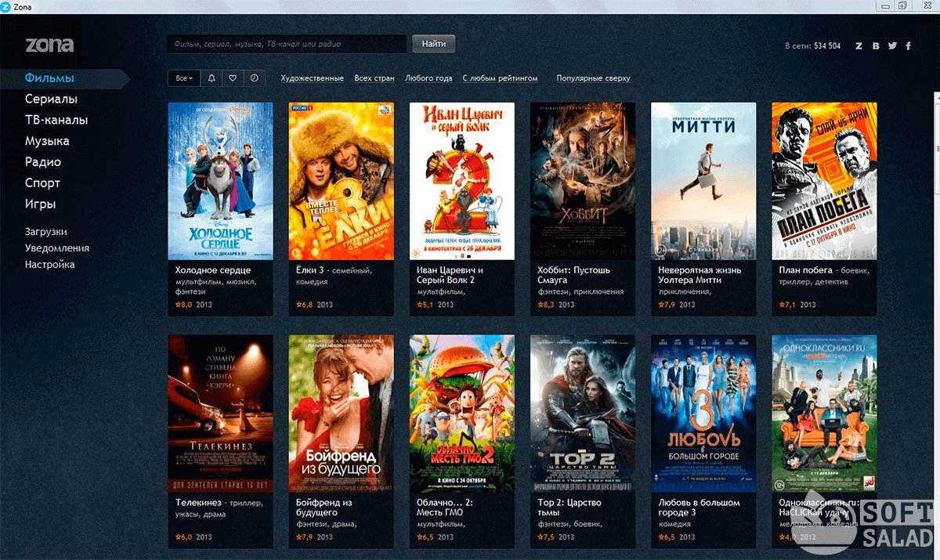Toggle the bell subscriptions filter
Screen dimensions: 940x560
211,78
